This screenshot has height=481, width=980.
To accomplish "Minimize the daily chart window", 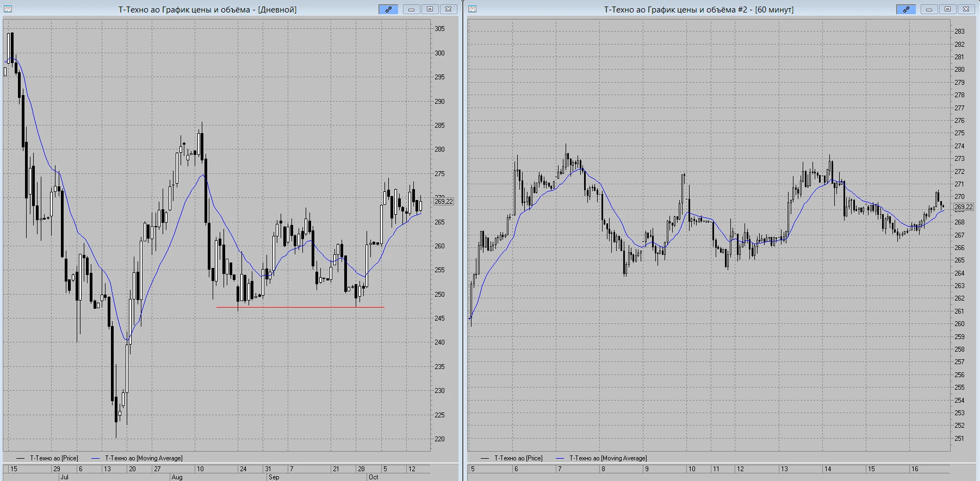I will point(411,9).
